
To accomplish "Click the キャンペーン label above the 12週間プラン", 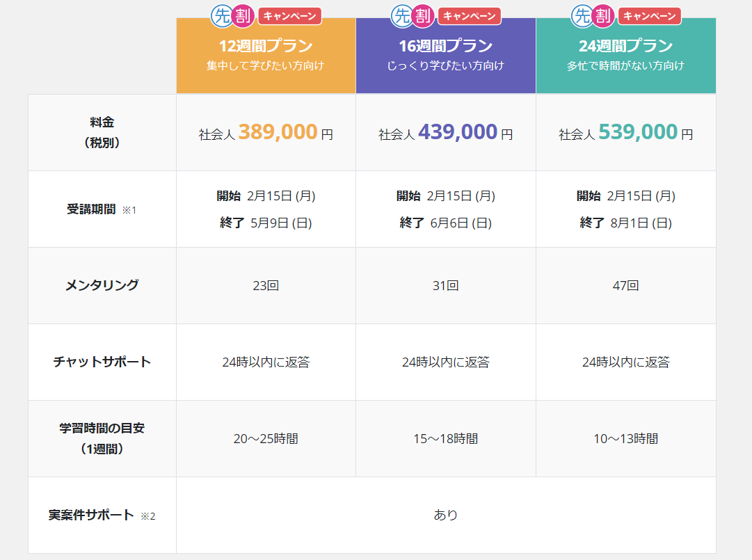I will click(289, 16).
